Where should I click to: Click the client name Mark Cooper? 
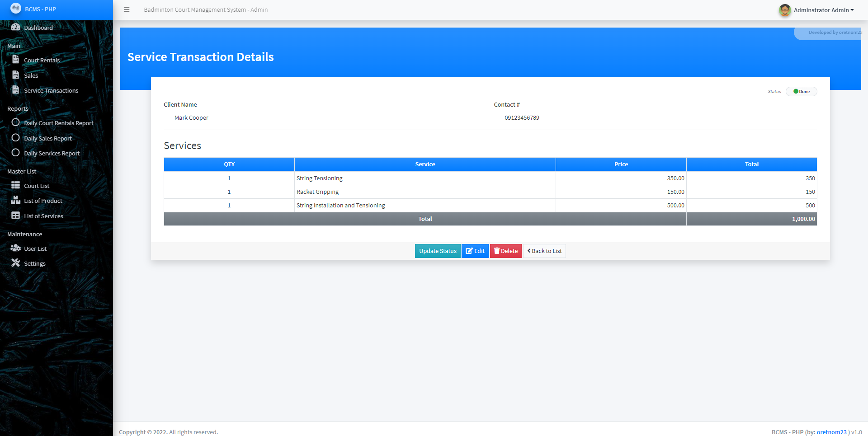coord(191,117)
